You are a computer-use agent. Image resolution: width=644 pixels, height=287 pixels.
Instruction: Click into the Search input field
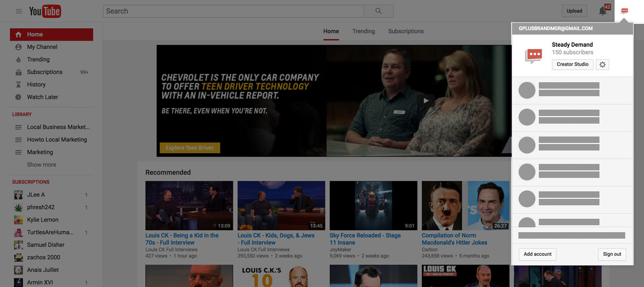point(233,11)
